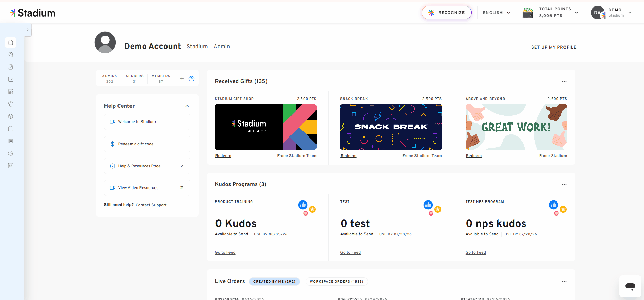The height and width of the screenshot is (300, 644).
Task: Click the dollar sign icon
Action: click(x=112, y=144)
